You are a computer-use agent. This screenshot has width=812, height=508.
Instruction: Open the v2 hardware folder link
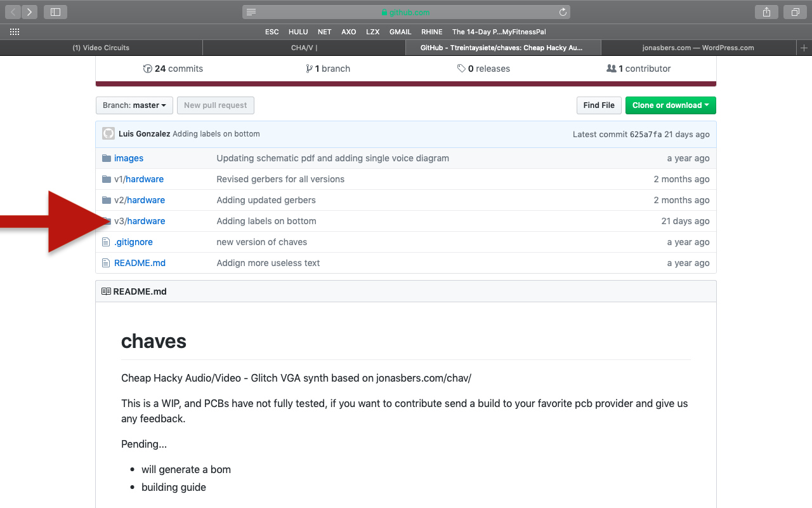[x=145, y=200]
